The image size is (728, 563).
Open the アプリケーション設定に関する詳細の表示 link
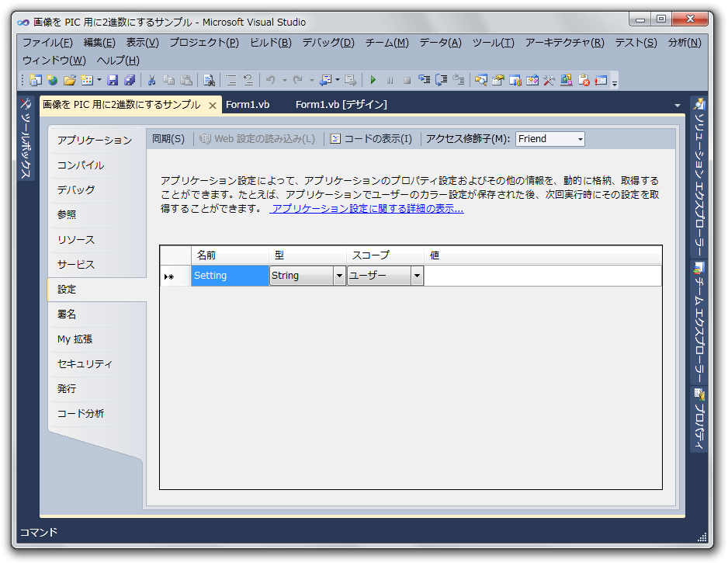(x=367, y=209)
